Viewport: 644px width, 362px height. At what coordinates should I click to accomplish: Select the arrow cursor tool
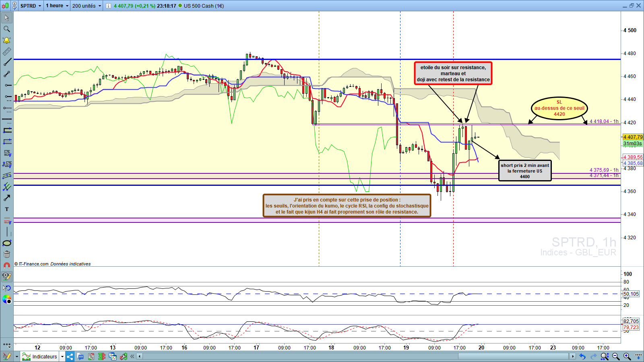(7, 18)
